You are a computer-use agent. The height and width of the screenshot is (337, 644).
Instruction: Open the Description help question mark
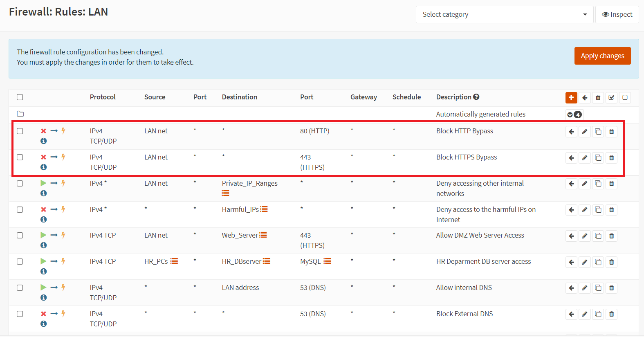[476, 97]
